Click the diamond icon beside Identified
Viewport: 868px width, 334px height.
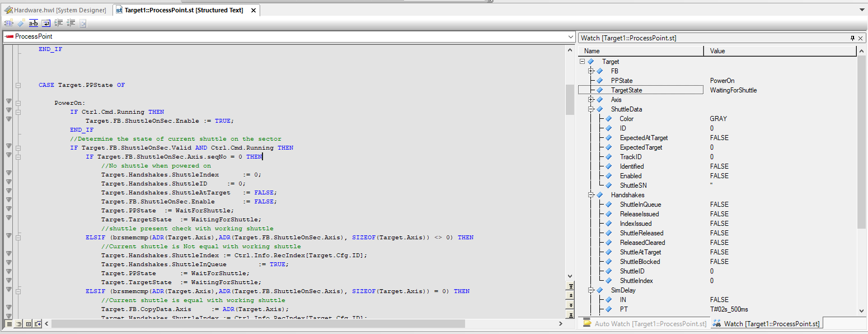tap(608, 166)
